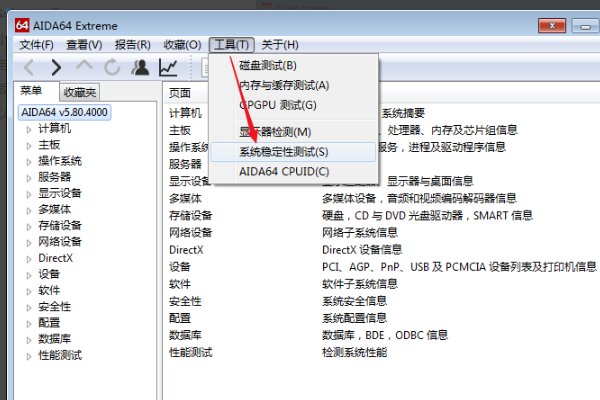Click the DirectX 设备信息 description
The height and width of the screenshot is (400, 600).
362,250
